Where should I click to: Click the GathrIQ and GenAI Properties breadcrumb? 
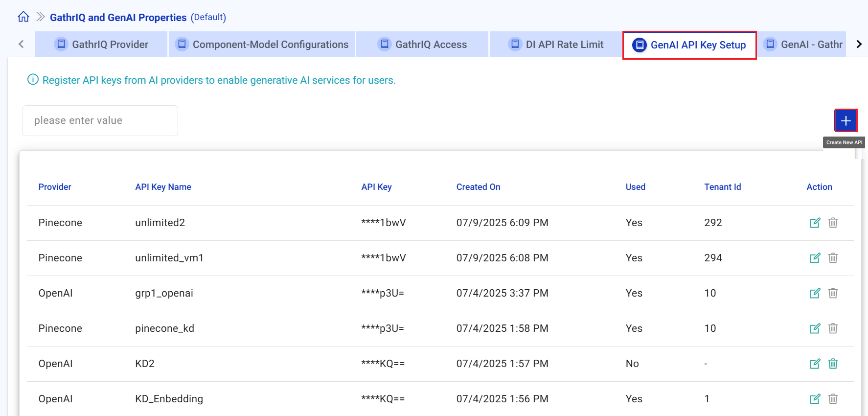118,18
